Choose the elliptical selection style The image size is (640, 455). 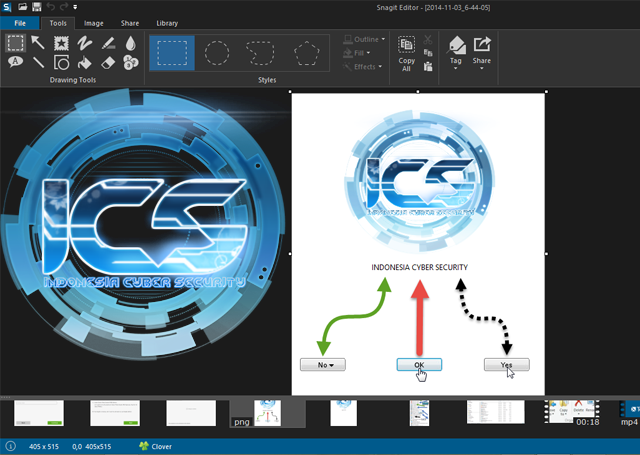tap(217, 53)
